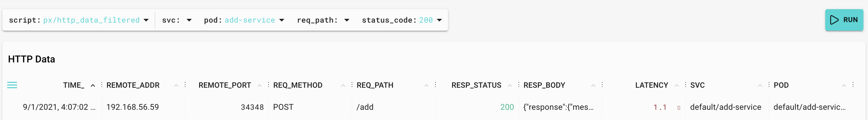This screenshot has height=120, width=868.
Task: Sort by POD column arrow
Action: click(844, 86)
